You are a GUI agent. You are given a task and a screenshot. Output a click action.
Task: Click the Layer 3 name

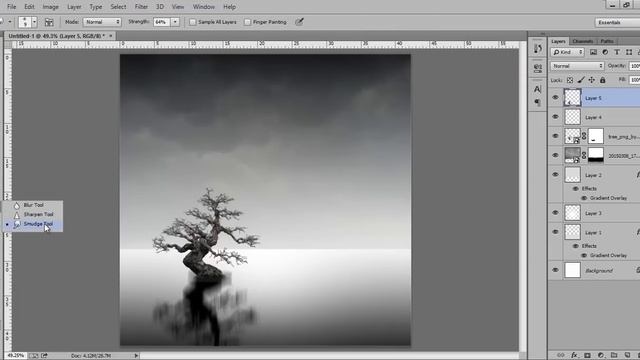593,213
